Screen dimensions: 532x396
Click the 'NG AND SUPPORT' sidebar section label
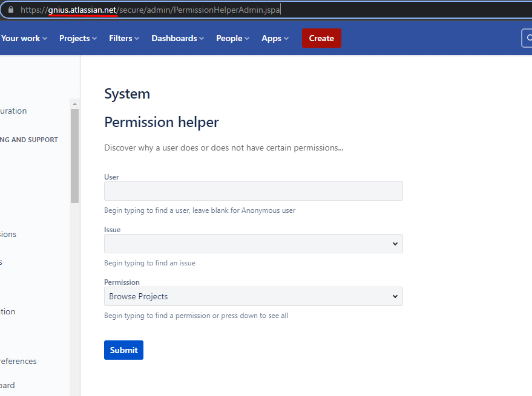click(29, 140)
